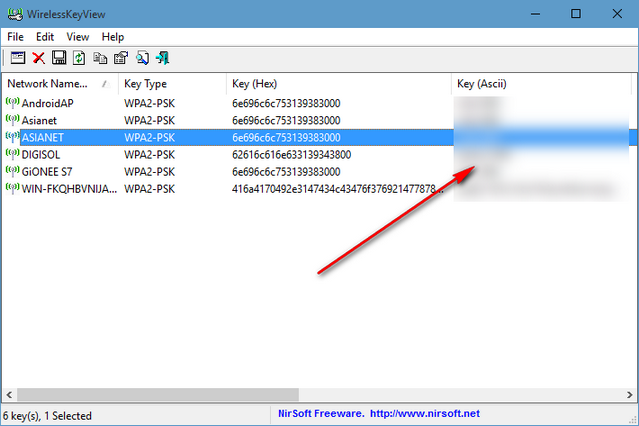Select the highlighted ASIANET network row
The height and width of the screenshot is (426, 639).
point(317,137)
